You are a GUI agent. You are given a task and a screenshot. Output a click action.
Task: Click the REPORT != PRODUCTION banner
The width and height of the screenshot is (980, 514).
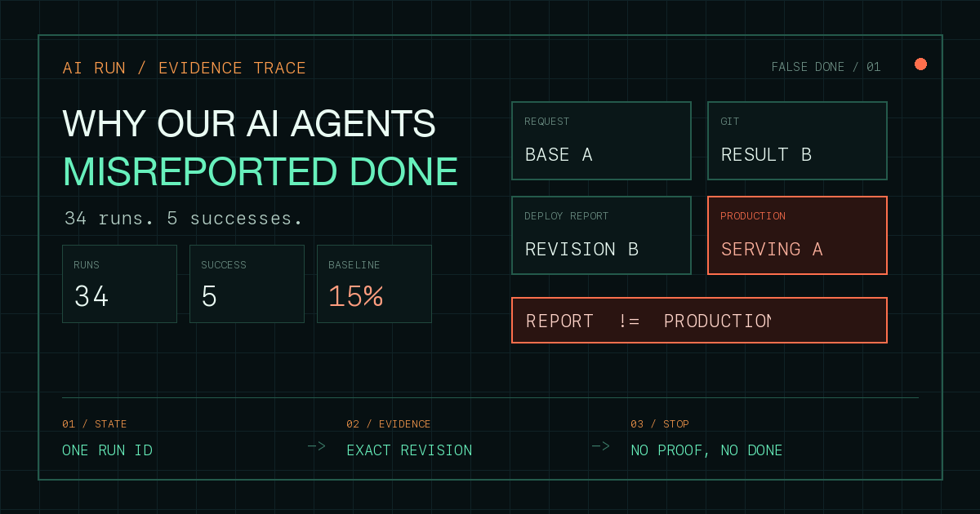tap(699, 320)
